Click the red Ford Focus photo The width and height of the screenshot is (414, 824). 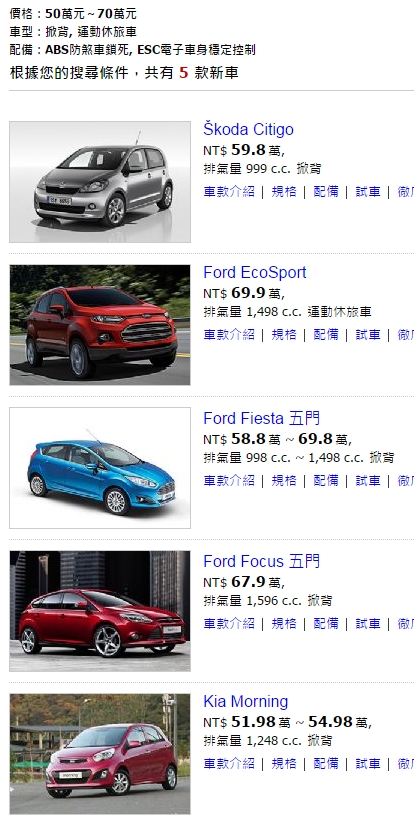coord(100,611)
